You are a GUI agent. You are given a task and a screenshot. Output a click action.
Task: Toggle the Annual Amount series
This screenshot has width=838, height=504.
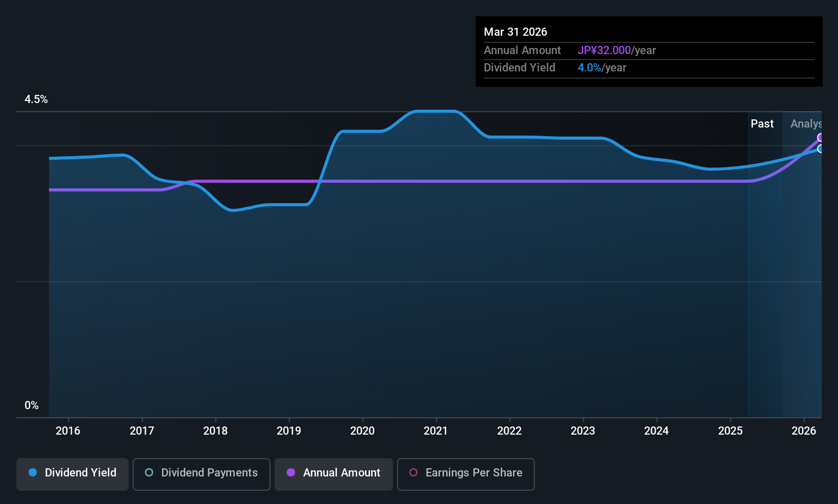334,474
